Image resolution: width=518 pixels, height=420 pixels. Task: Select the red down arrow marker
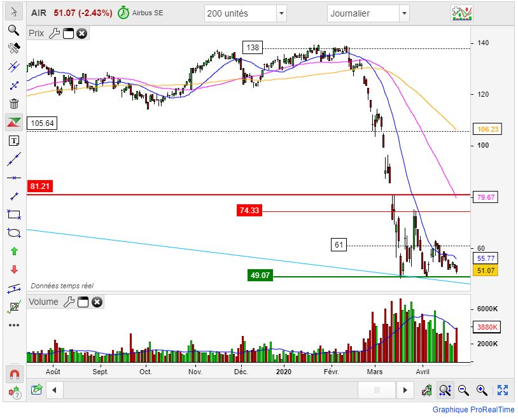click(13, 270)
